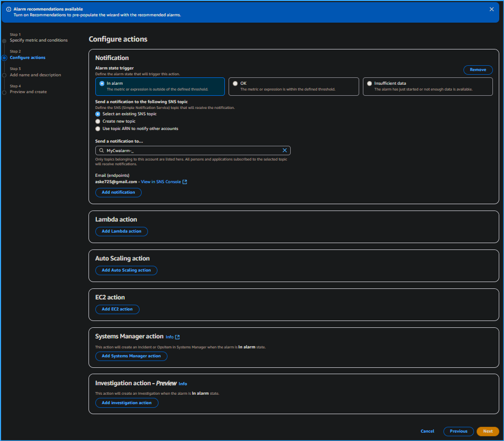Choose Create new topic option
504x441 pixels.
(x=97, y=121)
